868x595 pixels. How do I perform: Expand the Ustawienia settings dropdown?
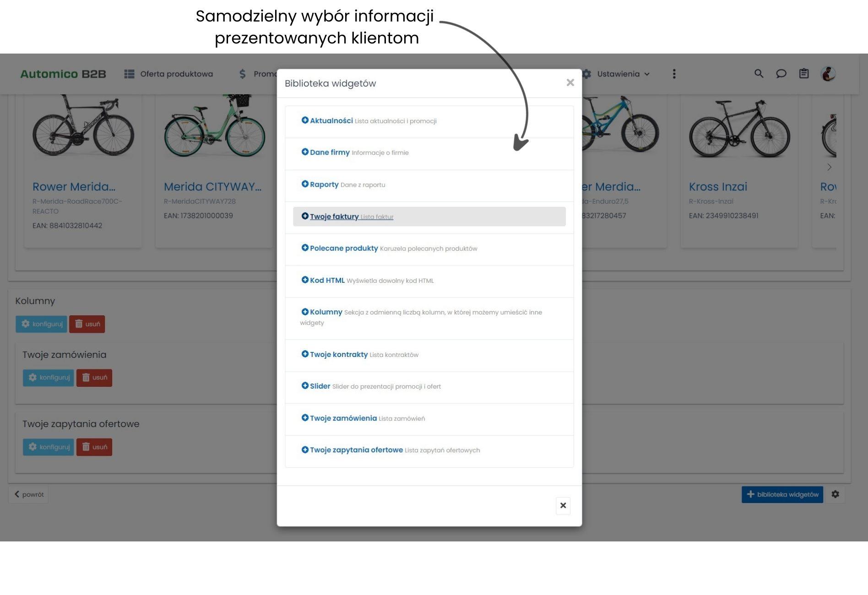click(x=618, y=74)
